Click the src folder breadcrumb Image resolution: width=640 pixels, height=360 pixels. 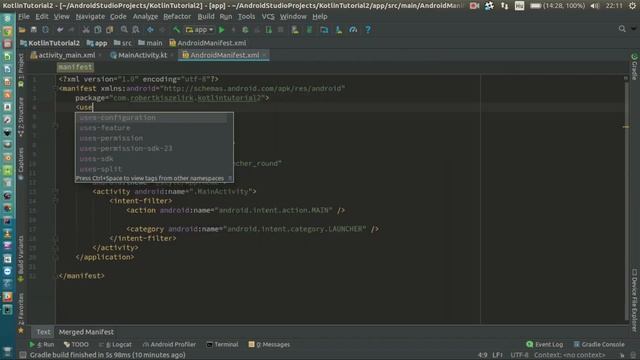click(x=123, y=43)
